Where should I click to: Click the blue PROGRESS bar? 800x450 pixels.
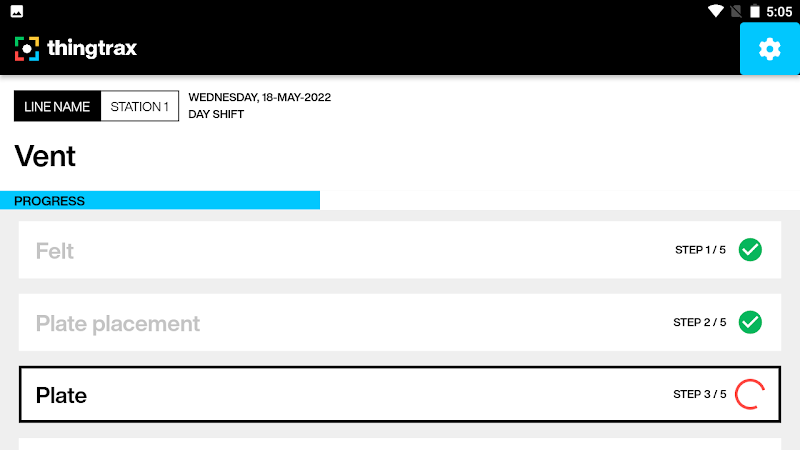pyautogui.click(x=160, y=200)
